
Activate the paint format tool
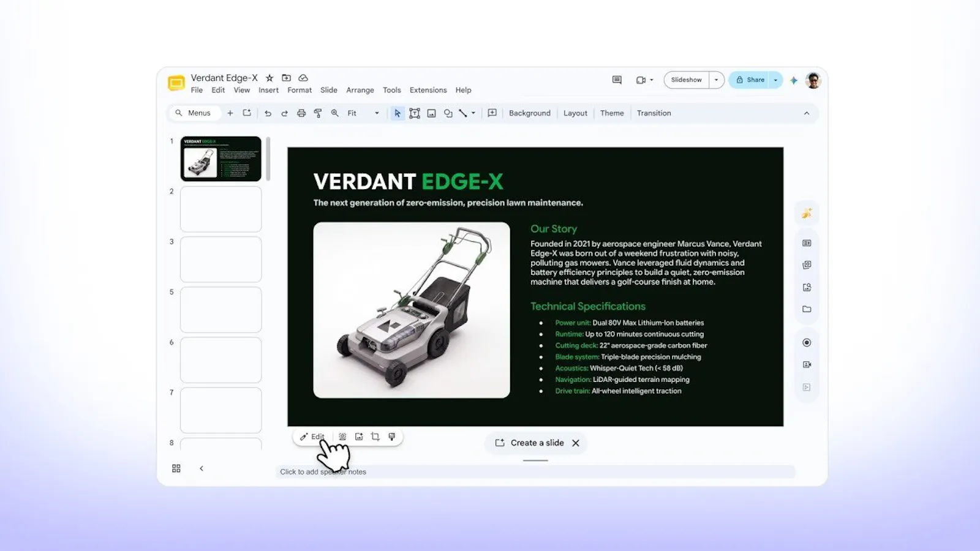coord(318,113)
